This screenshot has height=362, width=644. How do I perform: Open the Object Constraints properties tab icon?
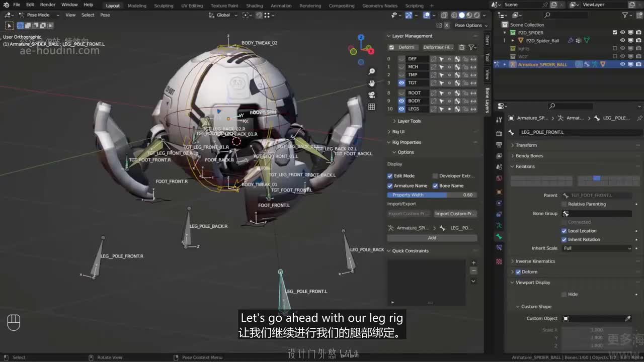click(499, 214)
